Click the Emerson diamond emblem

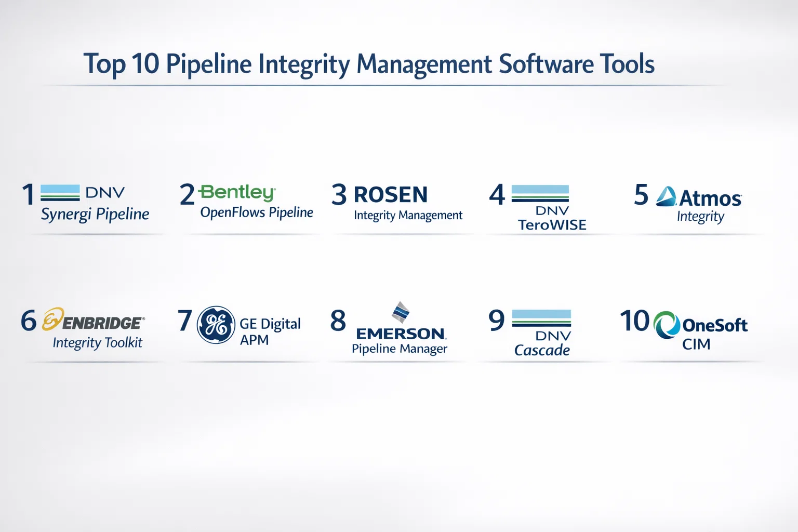pyautogui.click(x=400, y=312)
